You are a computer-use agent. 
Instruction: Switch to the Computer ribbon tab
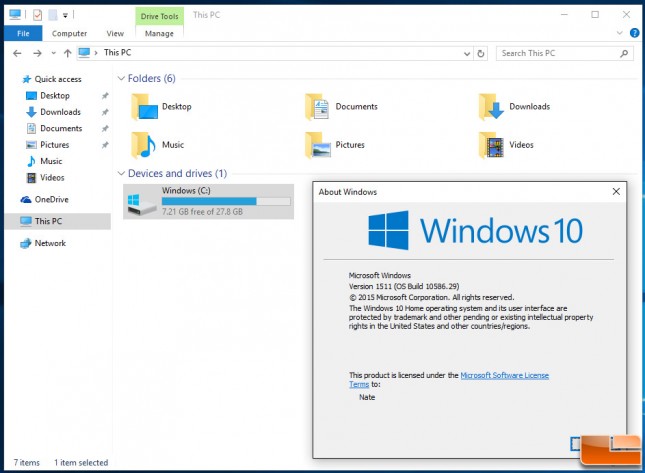[x=69, y=33]
